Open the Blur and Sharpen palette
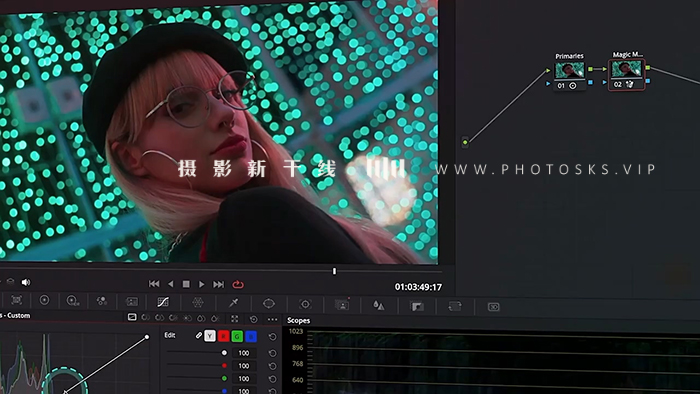The image size is (700, 394). (379, 306)
